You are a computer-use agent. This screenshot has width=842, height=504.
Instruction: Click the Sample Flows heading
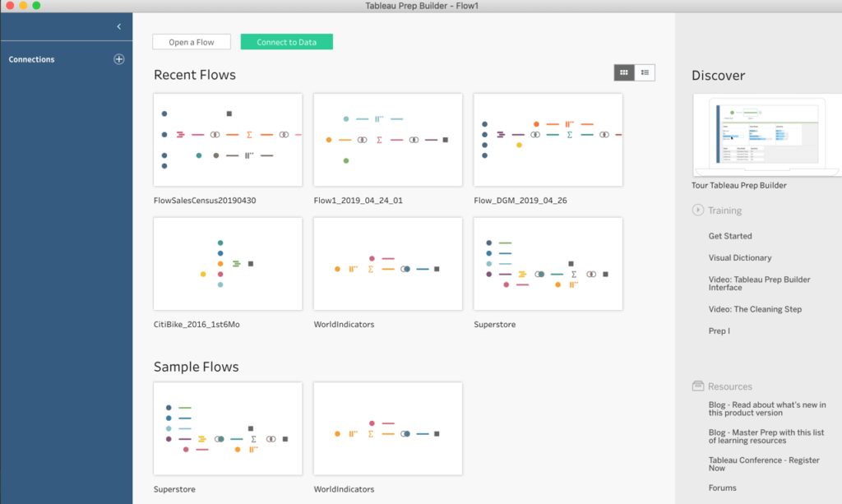tap(196, 367)
